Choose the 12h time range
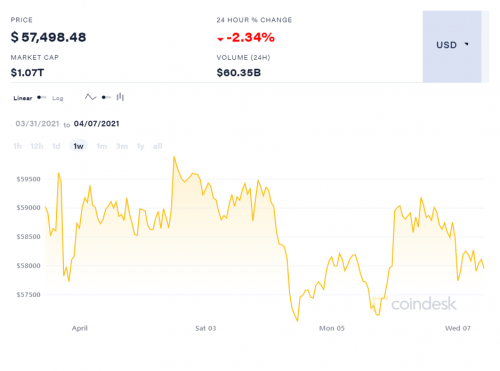Viewport: 500px width, 371px height. pos(37,146)
